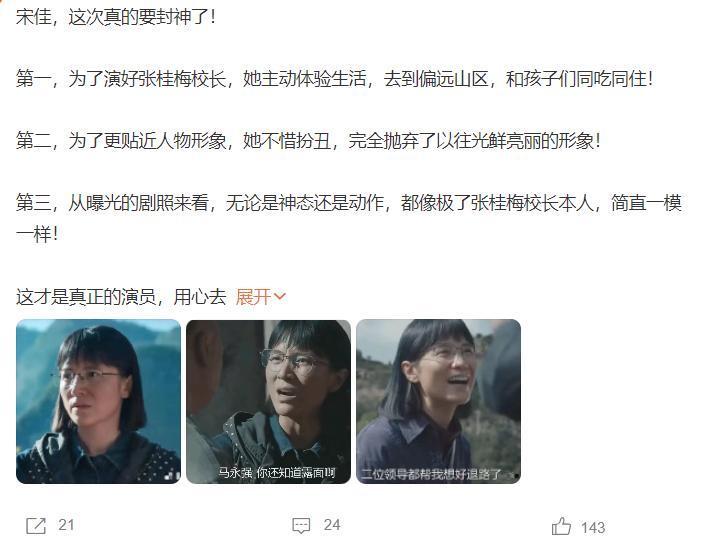Click the headline 宋佳，这次真的要封神了

click(x=116, y=17)
